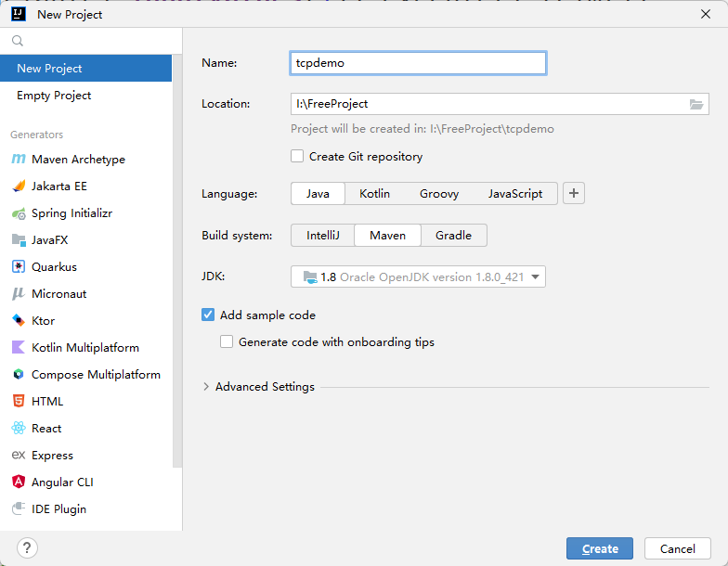Select Empty Project in the sidebar
This screenshot has height=566, width=728.
coord(54,96)
